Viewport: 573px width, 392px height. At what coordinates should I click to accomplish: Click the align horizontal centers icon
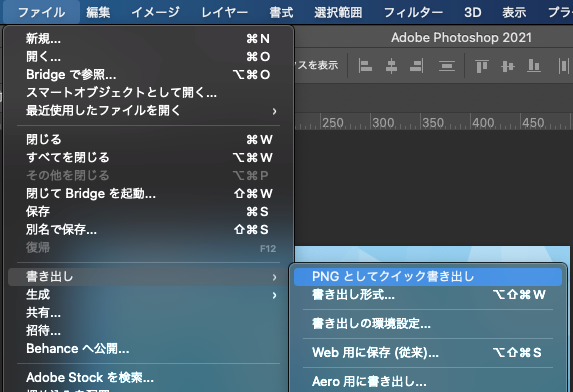[391, 66]
